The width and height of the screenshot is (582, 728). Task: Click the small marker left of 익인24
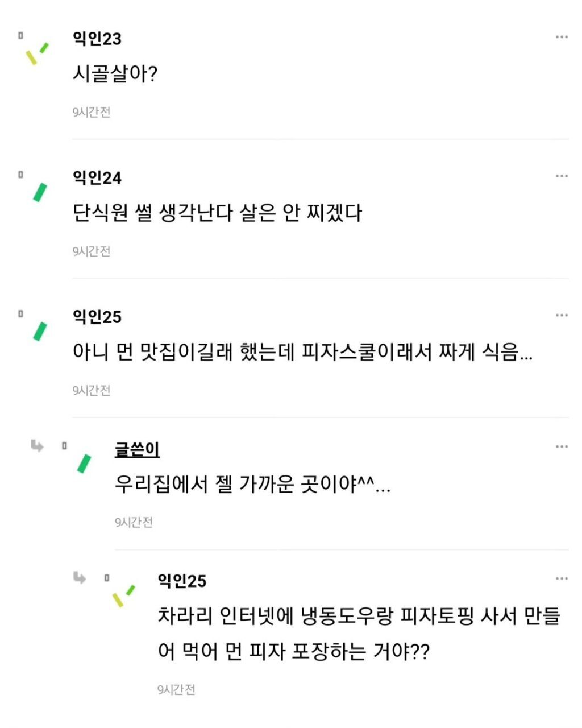click(x=20, y=175)
